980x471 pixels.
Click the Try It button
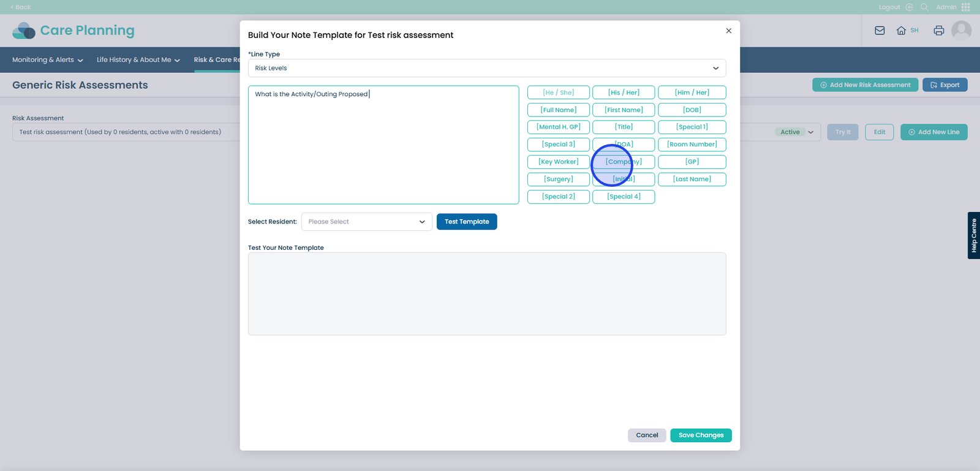coord(843,132)
